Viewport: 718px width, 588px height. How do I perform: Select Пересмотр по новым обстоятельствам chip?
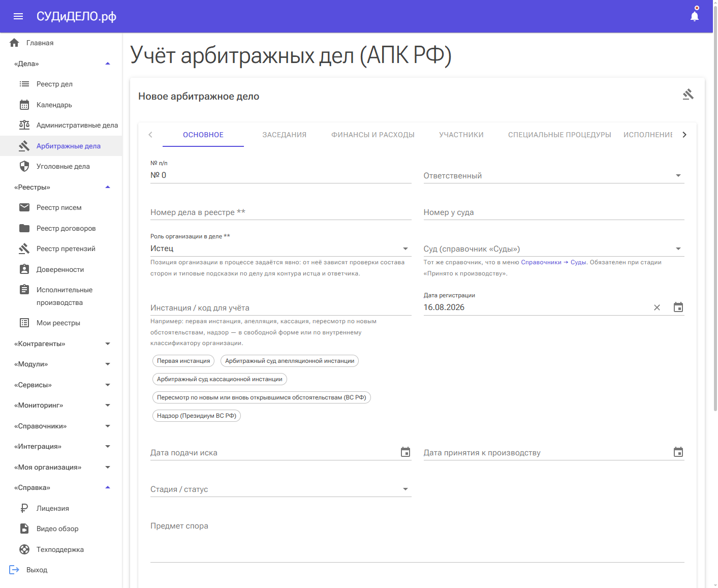point(262,397)
